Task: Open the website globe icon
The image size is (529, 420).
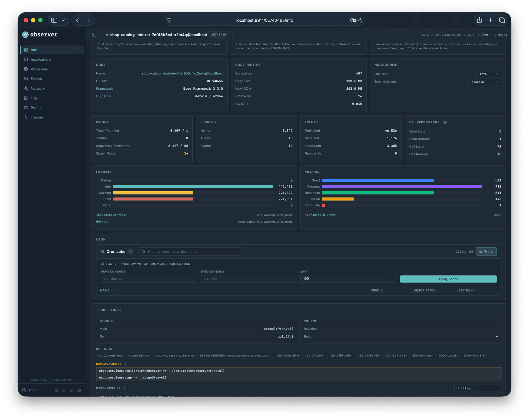Action: click(57, 390)
